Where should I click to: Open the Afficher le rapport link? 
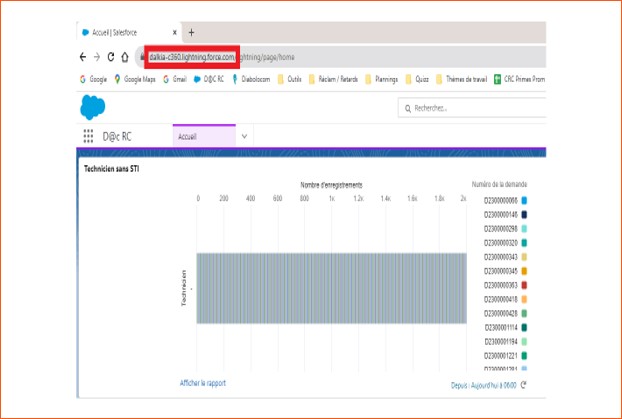point(203,383)
